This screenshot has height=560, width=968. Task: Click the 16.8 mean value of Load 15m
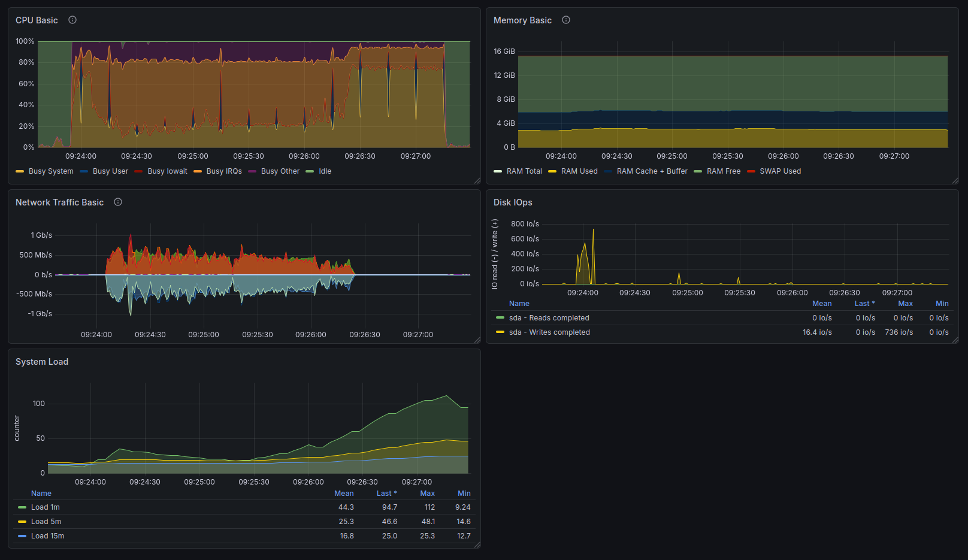347,536
